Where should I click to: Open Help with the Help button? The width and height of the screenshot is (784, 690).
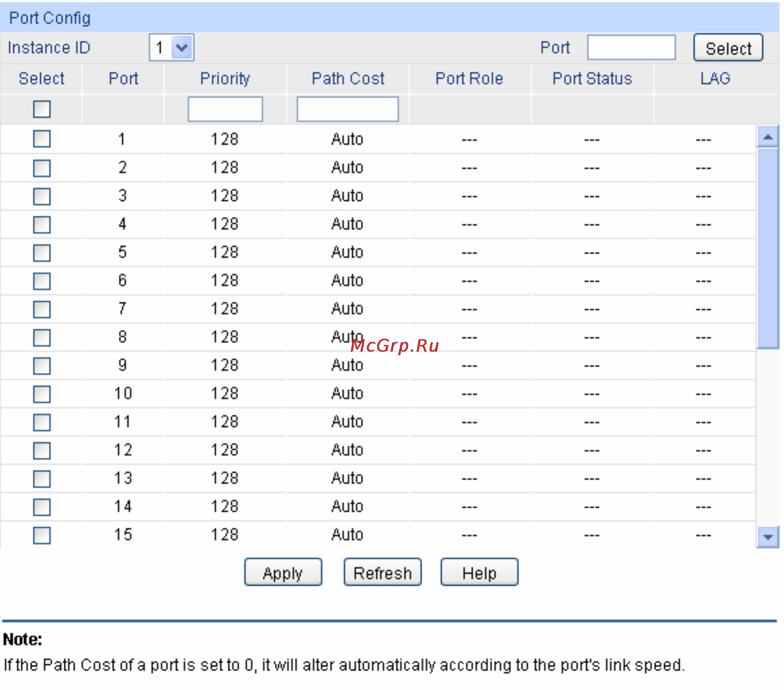479,572
